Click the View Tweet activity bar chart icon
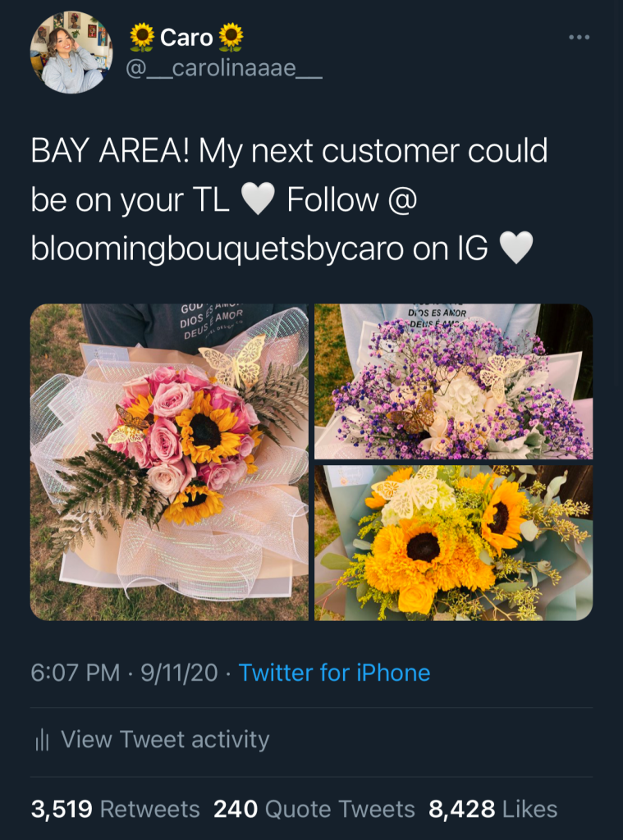623x840 pixels. point(43,740)
